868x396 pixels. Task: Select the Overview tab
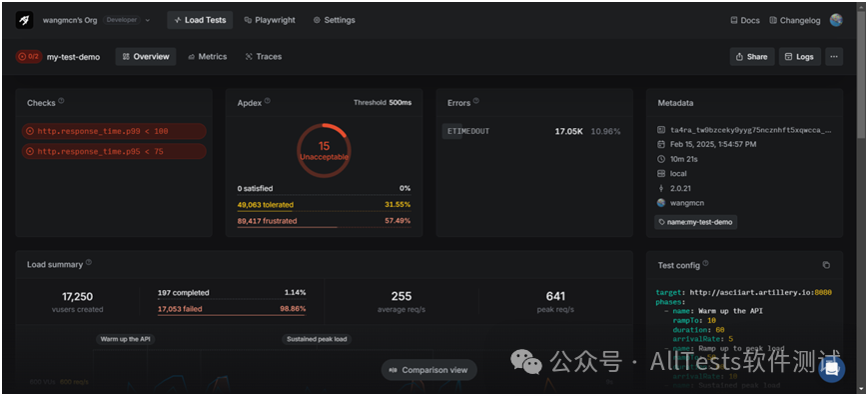coord(146,56)
